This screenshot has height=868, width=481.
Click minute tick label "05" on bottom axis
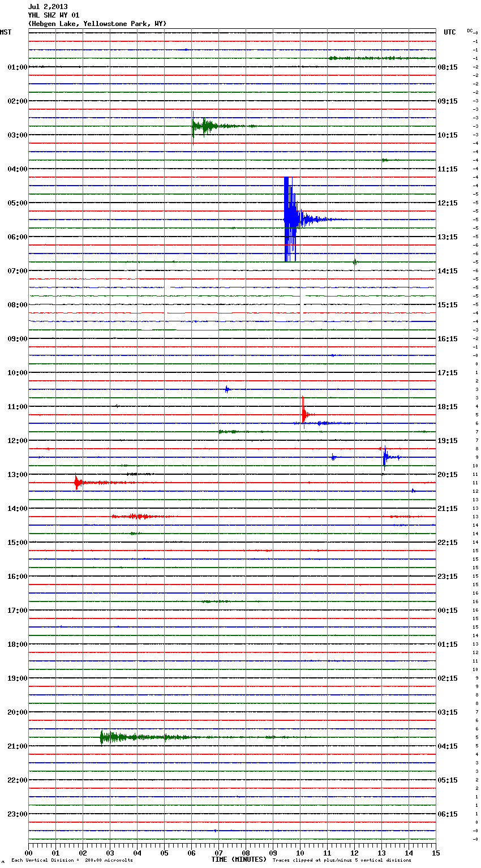point(164,853)
